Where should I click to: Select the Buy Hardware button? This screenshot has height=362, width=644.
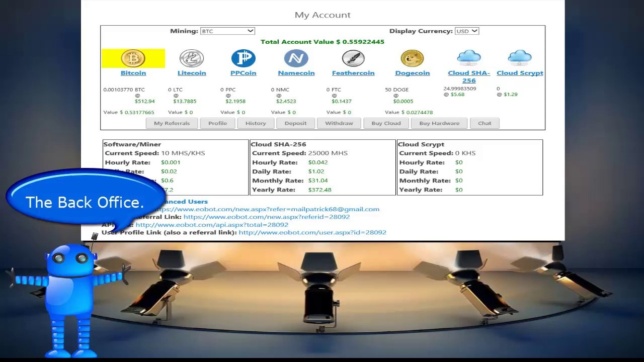[x=439, y=123]
